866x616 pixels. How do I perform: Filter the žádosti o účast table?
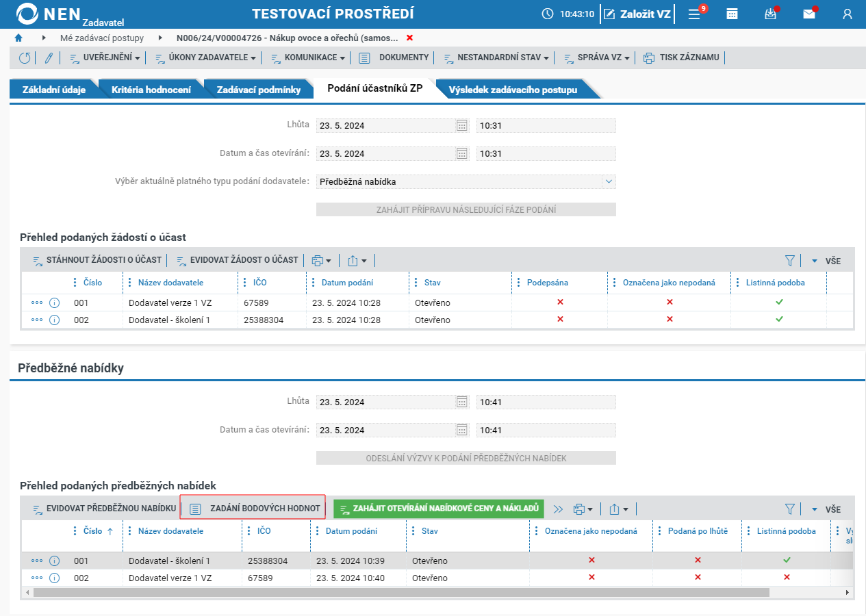(789, 260)
